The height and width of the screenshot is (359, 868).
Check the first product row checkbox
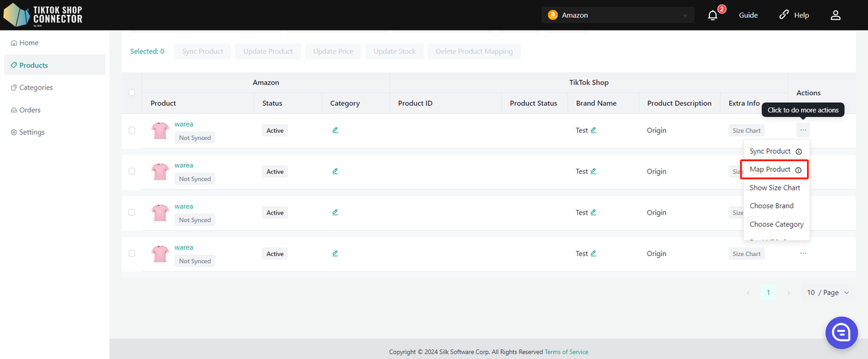click(x=132, y=130)
